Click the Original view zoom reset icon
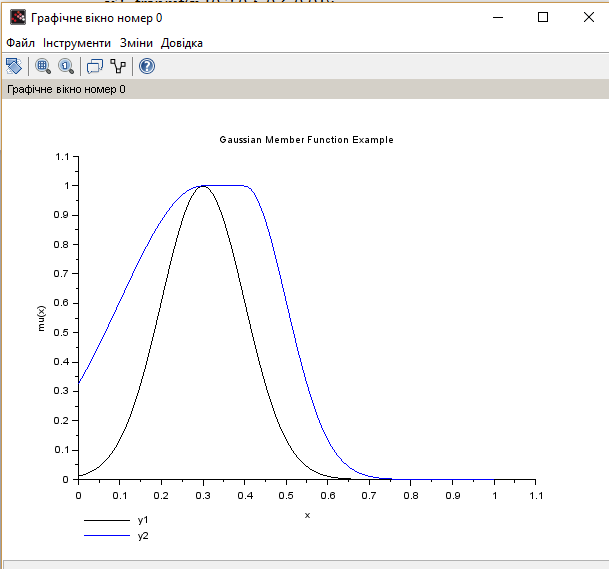The image size is (609, 569). coord(66,67)
